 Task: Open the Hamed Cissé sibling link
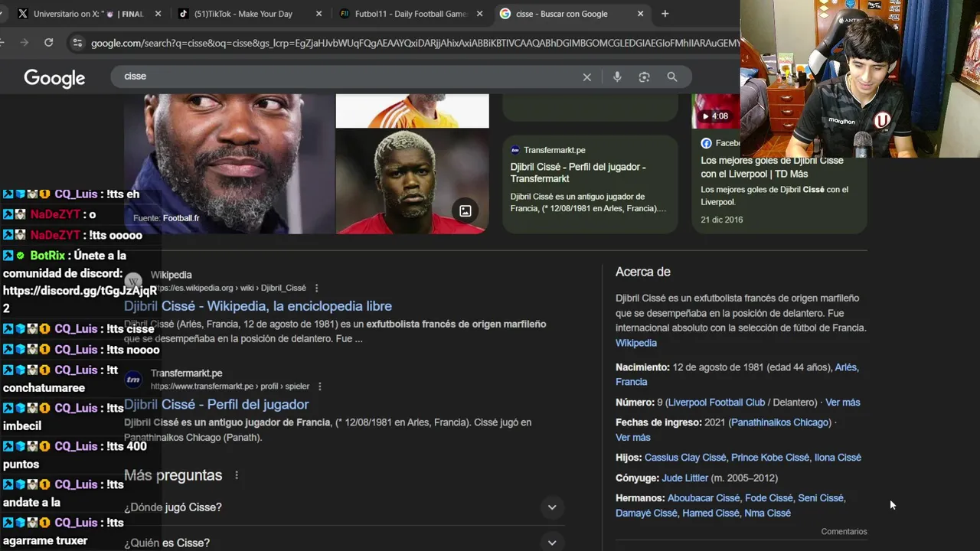[x=710, y=514]
